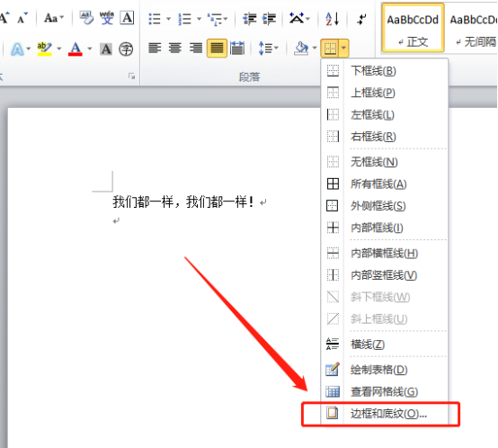Choose 右框线(R) menu item
The height and width of the screenshot is (448, 498).
[385, 137]
